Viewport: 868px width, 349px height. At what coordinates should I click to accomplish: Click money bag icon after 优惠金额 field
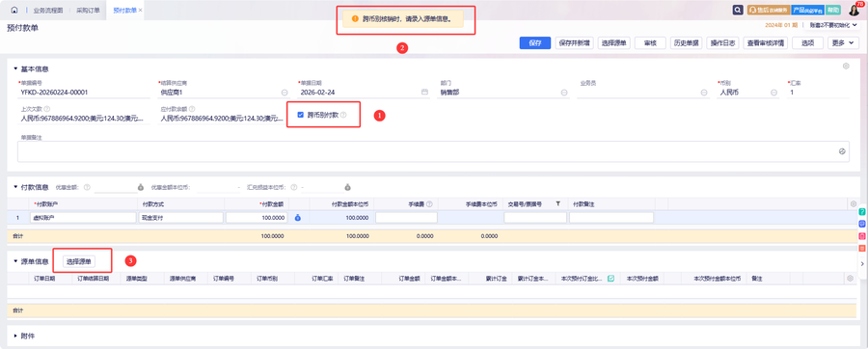(141, 187)
